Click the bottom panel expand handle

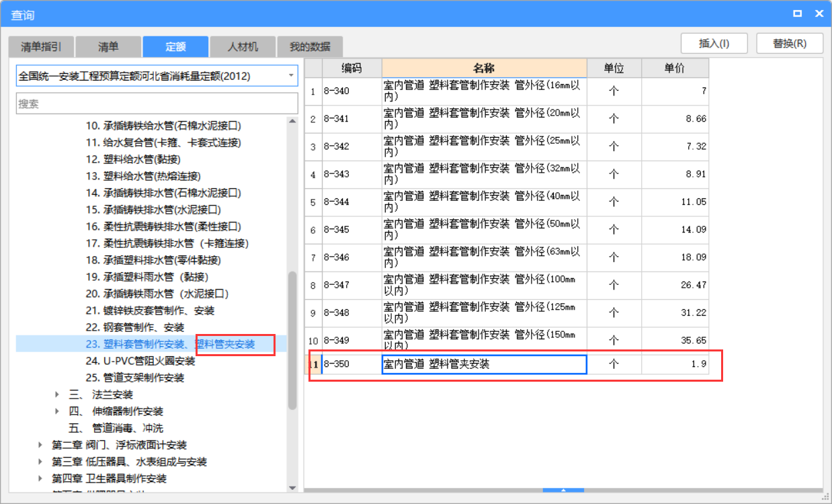click(563, 491)
